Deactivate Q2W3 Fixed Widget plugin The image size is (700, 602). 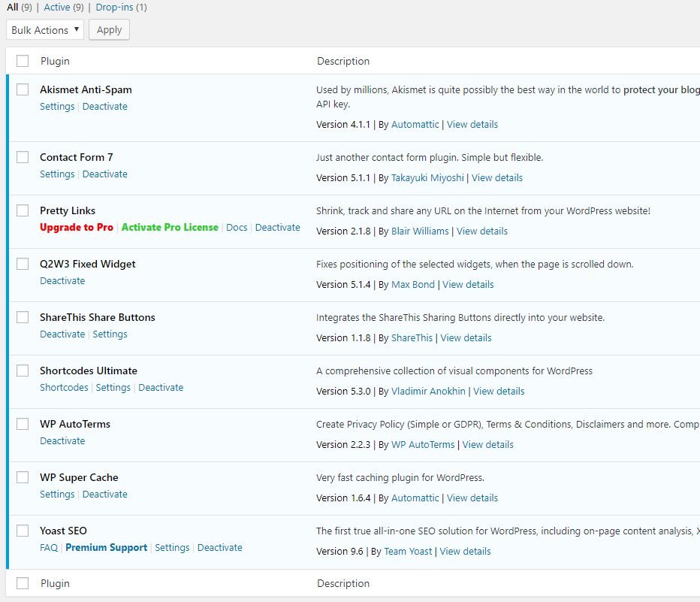point(62,281)
